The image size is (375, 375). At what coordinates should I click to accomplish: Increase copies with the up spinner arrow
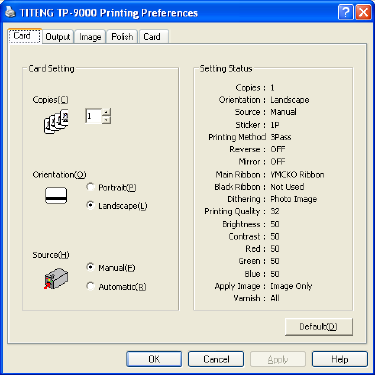[x=106, y=112]
